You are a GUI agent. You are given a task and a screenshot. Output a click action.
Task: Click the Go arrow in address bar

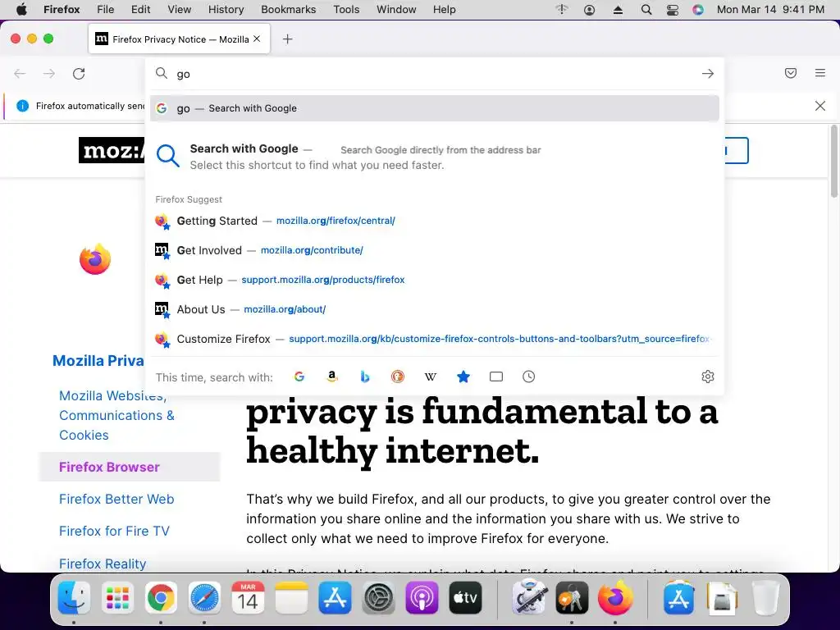pyautogui.click(x=708, y=73)
